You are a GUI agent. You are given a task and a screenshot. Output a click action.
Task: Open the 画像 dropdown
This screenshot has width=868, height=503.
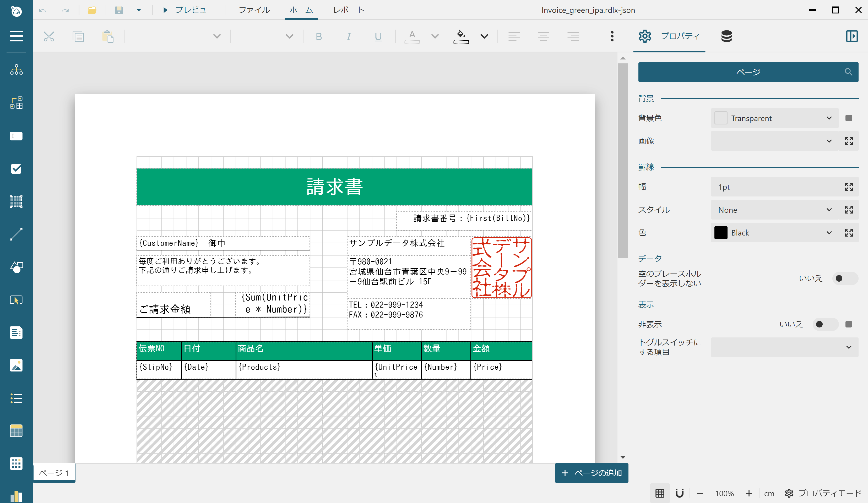(774, 141)
